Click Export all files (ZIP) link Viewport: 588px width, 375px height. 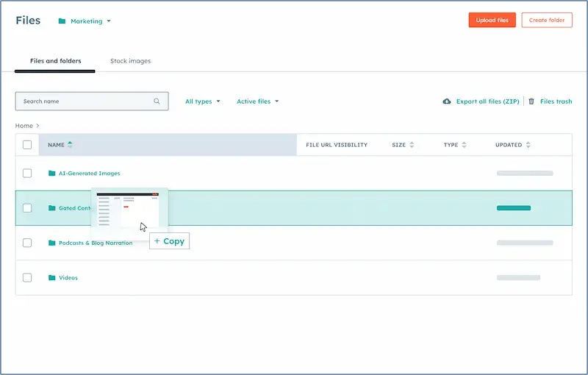pos(487,101)
